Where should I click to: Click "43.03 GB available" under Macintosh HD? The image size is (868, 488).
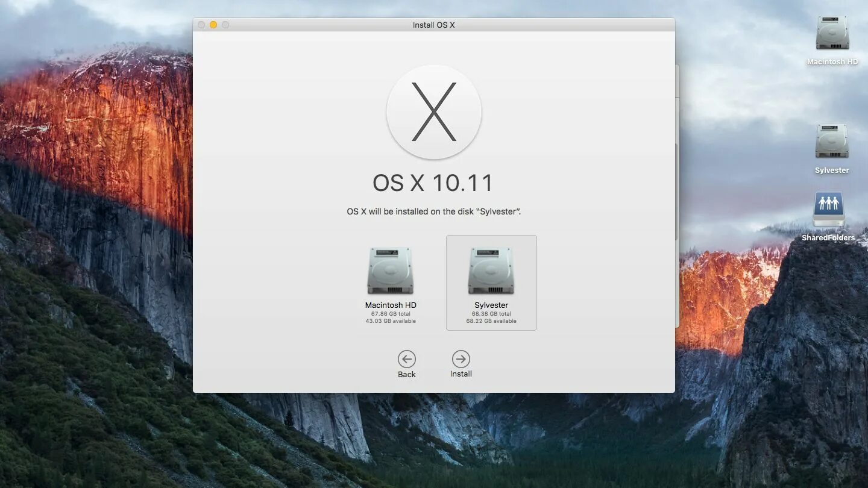coord(391,321)
